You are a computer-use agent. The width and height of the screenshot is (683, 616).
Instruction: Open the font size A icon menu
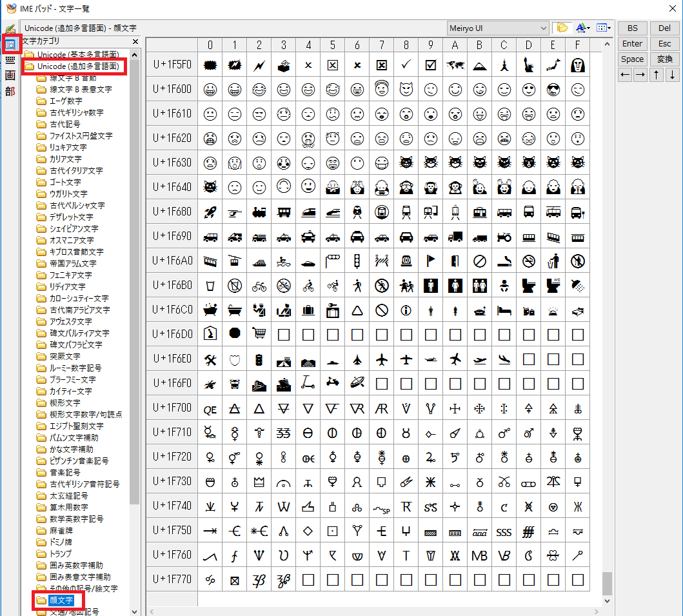pyautogui.click(x=582, y=28)
